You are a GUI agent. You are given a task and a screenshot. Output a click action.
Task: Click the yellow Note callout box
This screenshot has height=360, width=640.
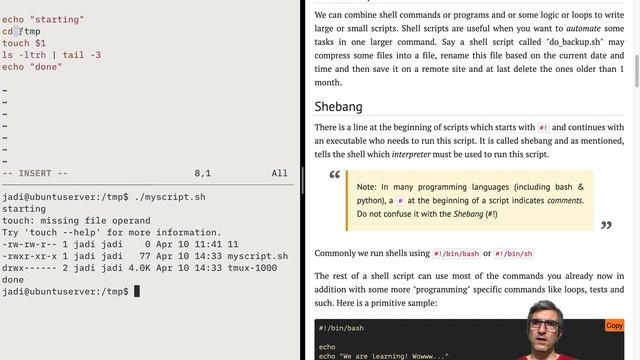pos(469,200)
